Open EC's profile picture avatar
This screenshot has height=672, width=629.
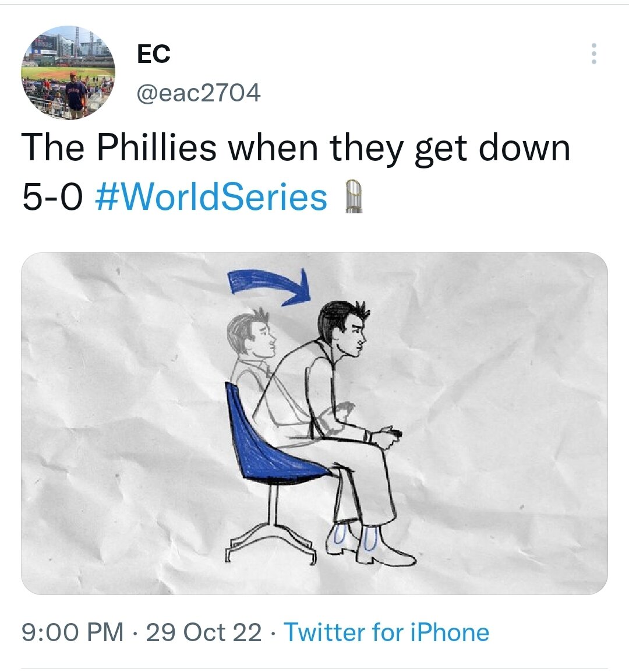[68, 72]
